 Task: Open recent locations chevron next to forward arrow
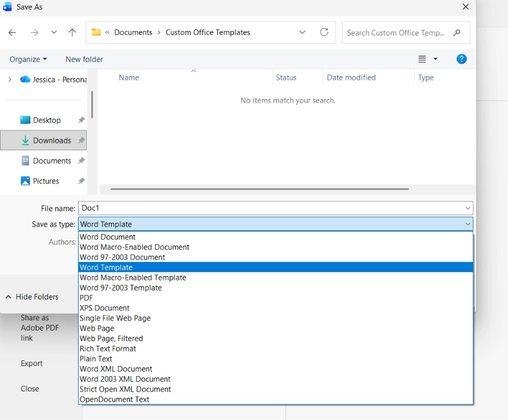point(54,32)
